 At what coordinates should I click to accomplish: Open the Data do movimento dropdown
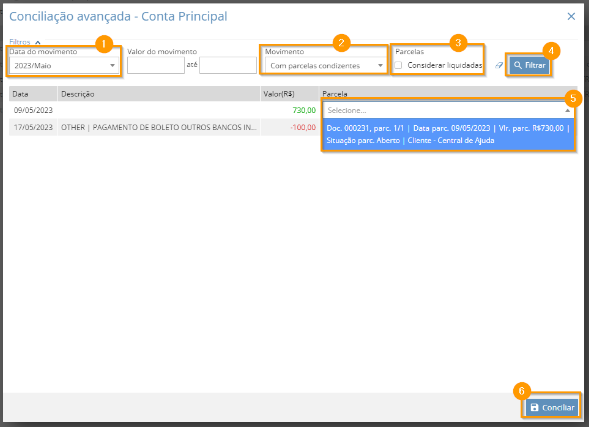64,65
